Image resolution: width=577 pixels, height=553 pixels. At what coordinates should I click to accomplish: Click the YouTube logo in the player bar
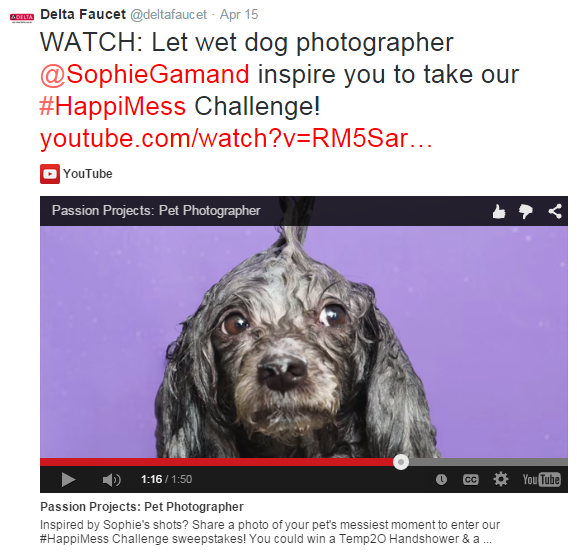(541, 479)
